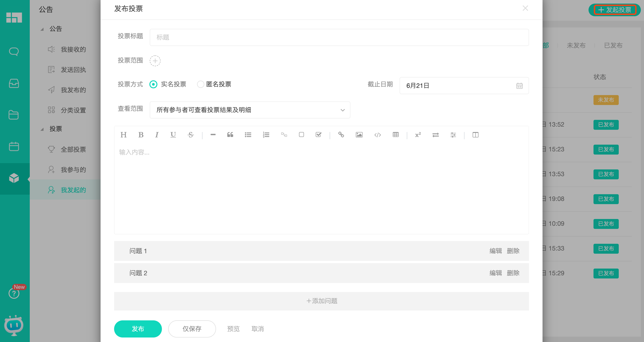Select 实名投票 voting method
Image resolution: width=644 pixels, height=342 pixels.
click(153, 84)
